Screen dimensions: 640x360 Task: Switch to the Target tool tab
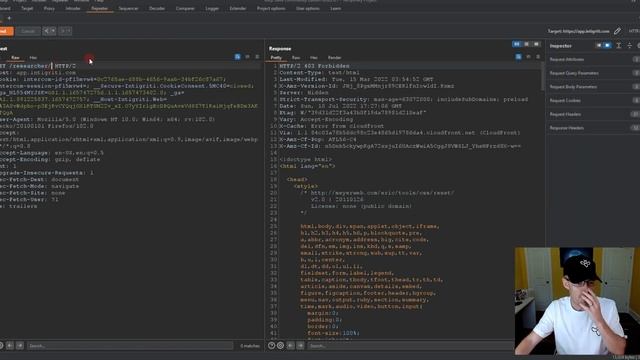pyautogui.click(x=27, y=8)
